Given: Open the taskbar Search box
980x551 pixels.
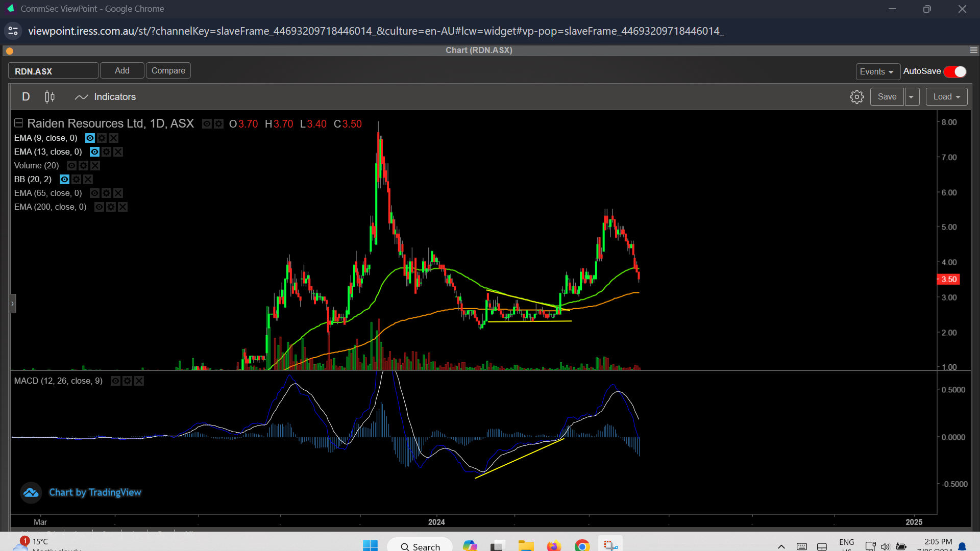Looking at the screenshot, I should pyautogui.click(x=420, y=546).
